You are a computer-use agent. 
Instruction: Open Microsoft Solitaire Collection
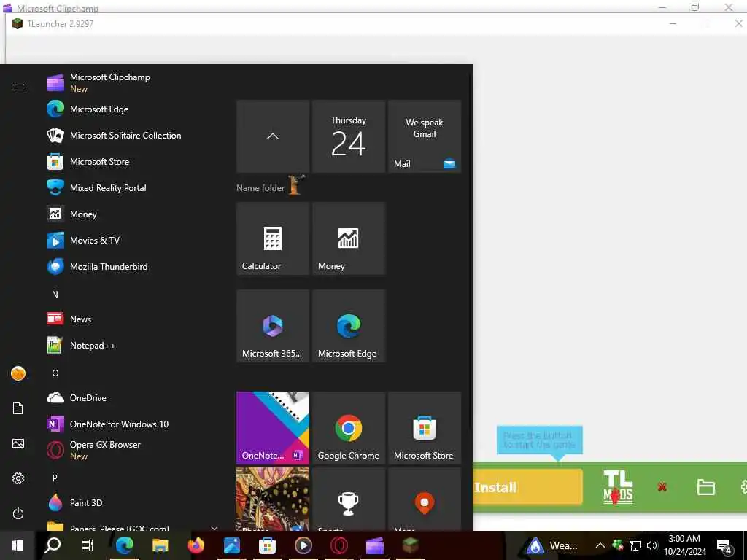coord(133,135)
